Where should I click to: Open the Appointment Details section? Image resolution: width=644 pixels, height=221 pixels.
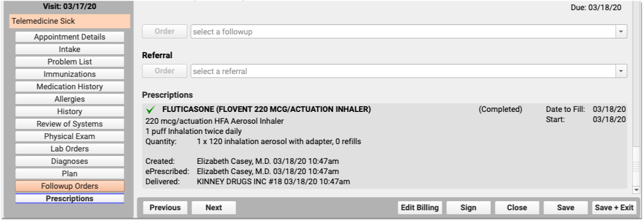(x=70, y=37)
